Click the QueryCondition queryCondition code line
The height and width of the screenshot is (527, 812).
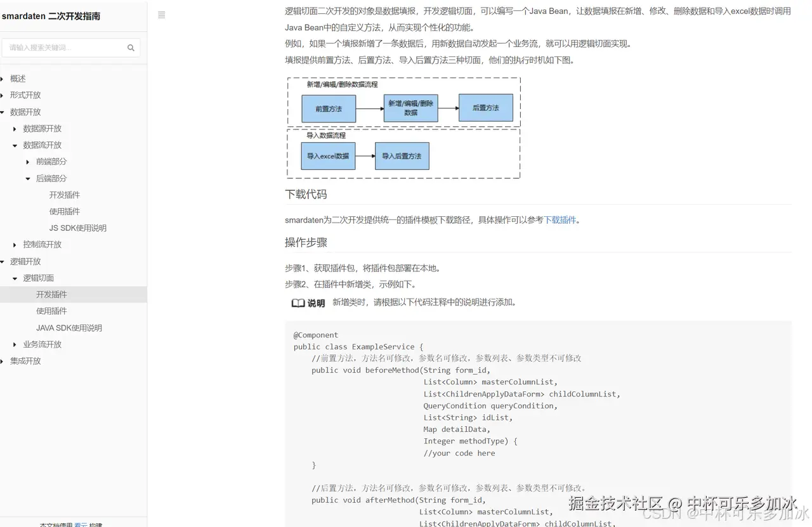[x=490, y=406]
